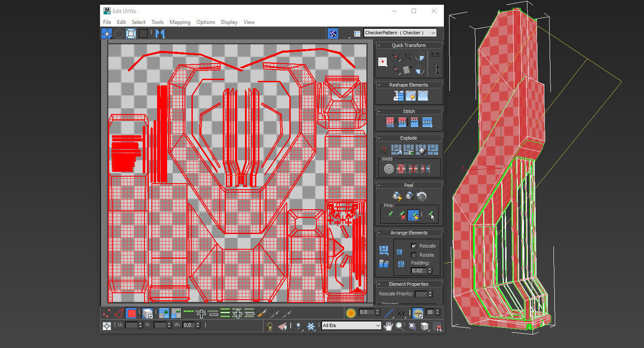Click Relax Until Flat lightning icon
The width and height of the screenshot is (644, 348).
click(411, 96)
